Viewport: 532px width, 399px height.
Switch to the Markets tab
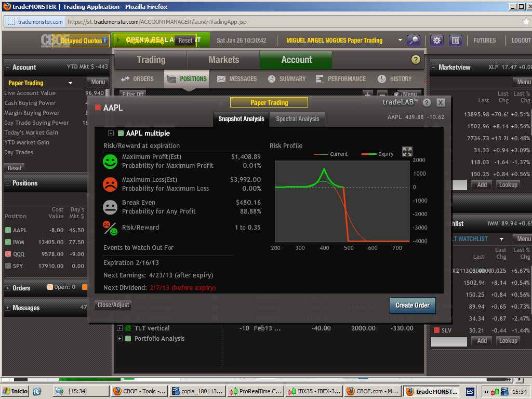tap(223, 60)
